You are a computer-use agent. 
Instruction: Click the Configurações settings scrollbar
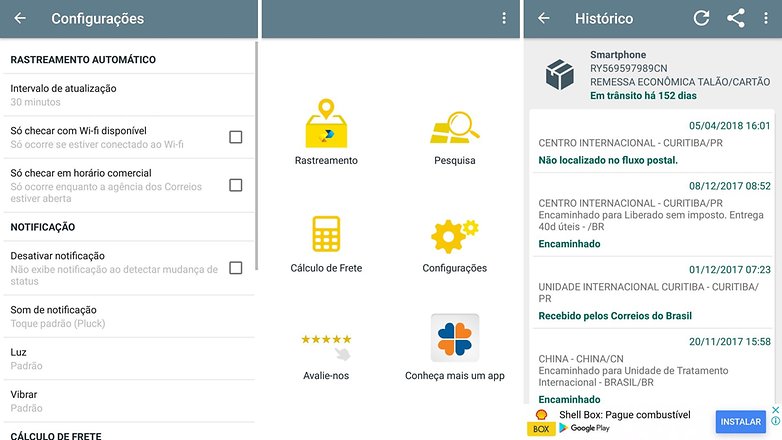[x=256, y=156]
